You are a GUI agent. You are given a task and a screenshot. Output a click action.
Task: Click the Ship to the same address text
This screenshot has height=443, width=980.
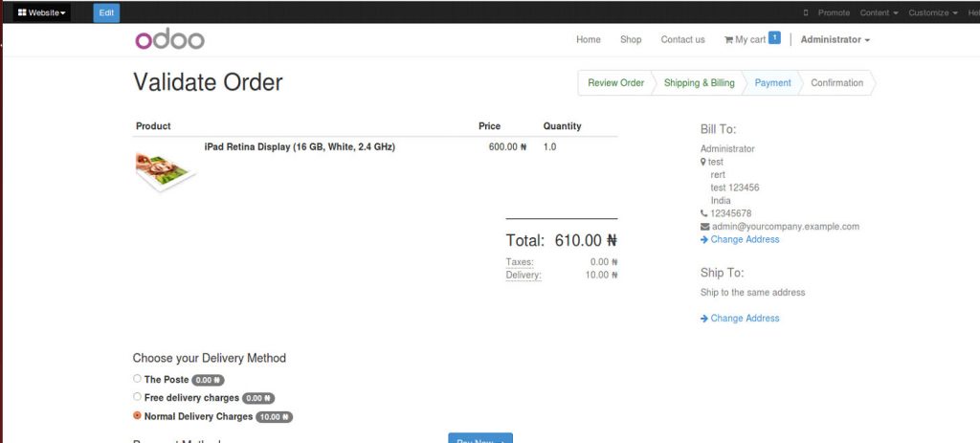tap(752, 293)
